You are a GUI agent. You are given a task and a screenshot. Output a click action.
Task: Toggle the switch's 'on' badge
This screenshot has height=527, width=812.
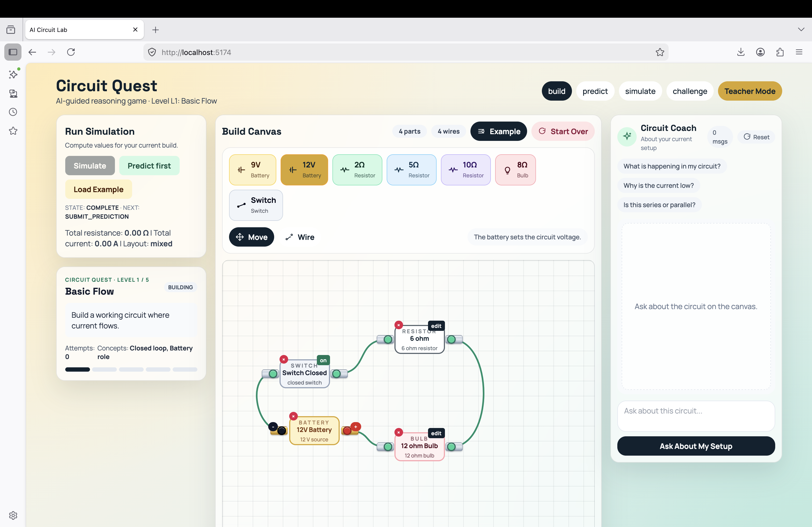[x=323, y=360]
